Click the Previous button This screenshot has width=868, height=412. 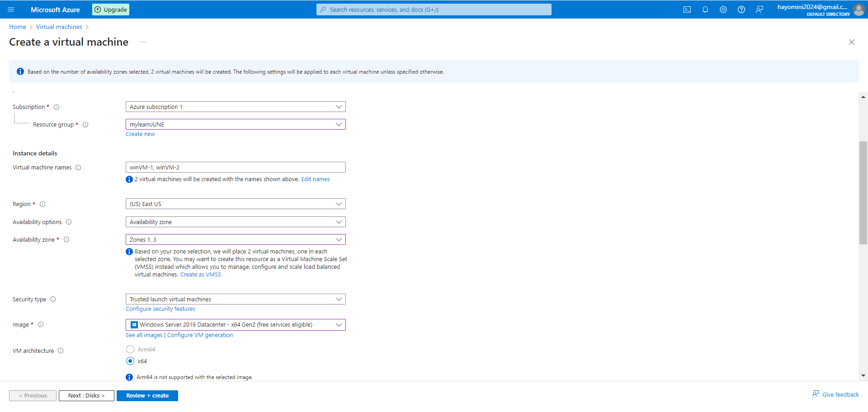coord(33,396)
